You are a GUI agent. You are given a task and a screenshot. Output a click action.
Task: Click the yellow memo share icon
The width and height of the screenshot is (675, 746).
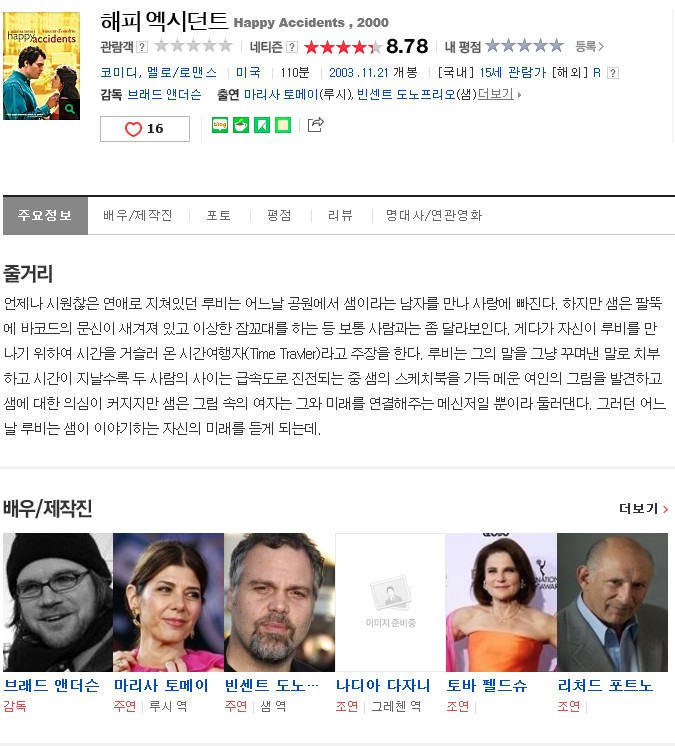coord(283,125)
